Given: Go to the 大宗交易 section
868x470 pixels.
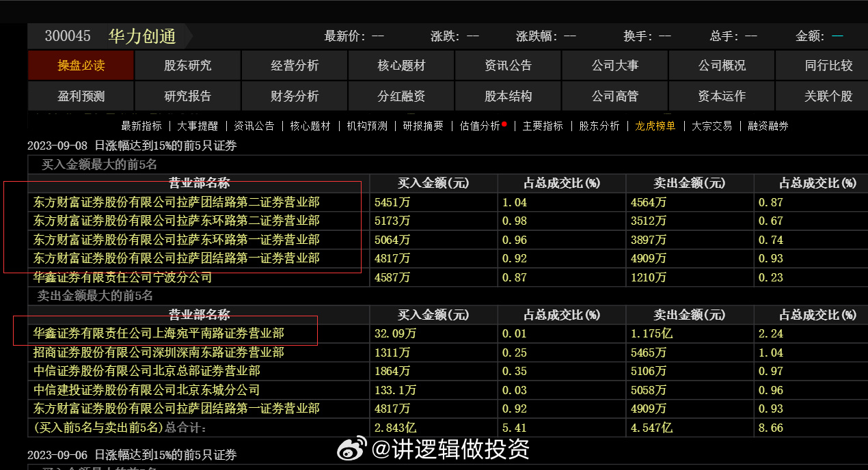Looking at the screenshot, I should tap(711, 126).
